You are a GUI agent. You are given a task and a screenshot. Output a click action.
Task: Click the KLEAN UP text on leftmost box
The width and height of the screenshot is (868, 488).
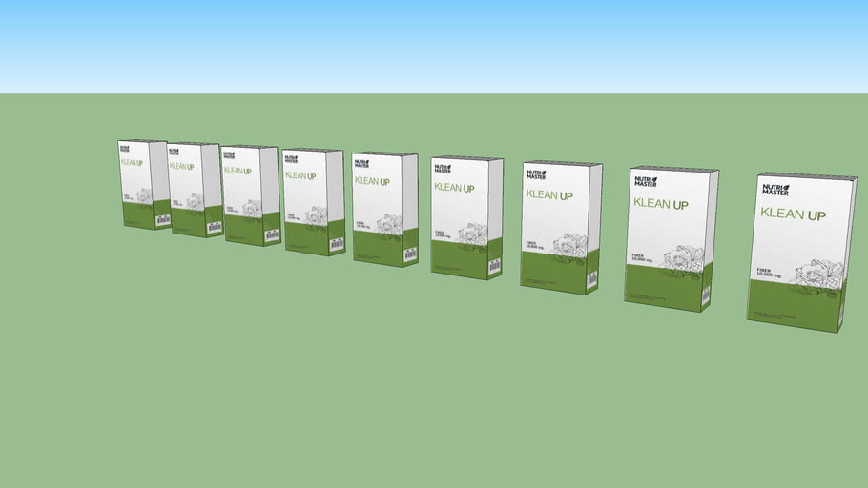132,163
